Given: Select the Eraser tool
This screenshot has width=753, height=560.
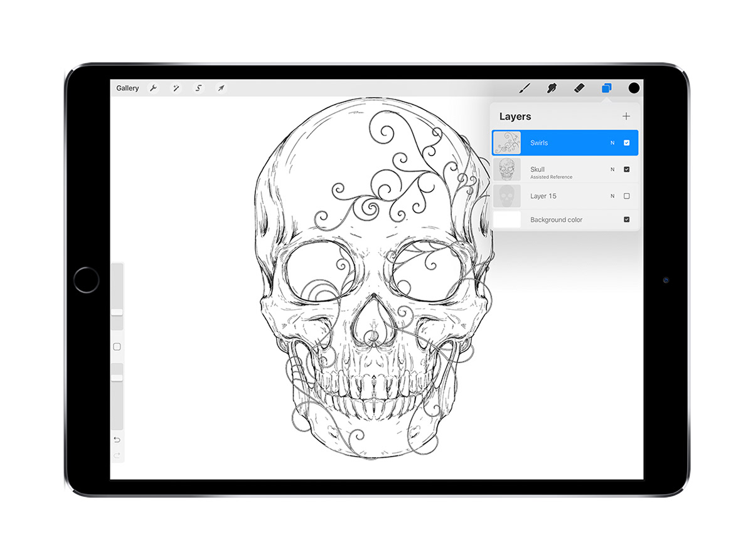Looking at the screenshot, I should [x=579, y=88].
